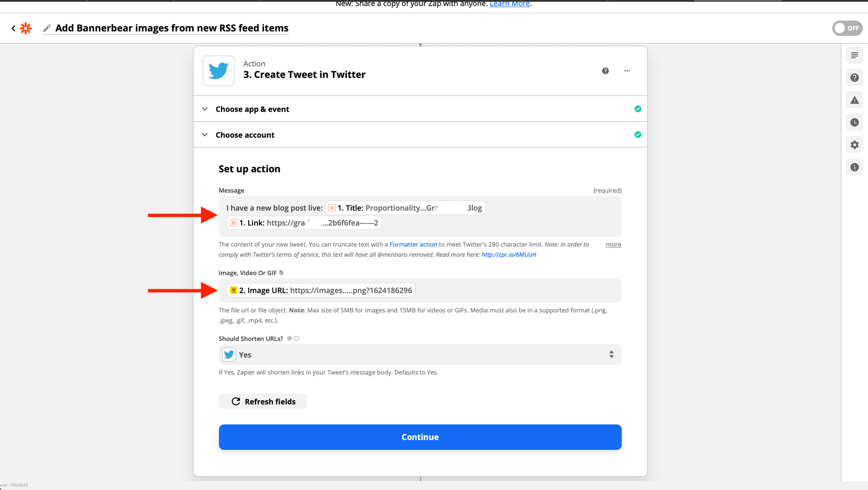Viewport: 868px width, 490px height.
Task: Click 'more' to expand the Message description
Action: (x=613, y=245)
